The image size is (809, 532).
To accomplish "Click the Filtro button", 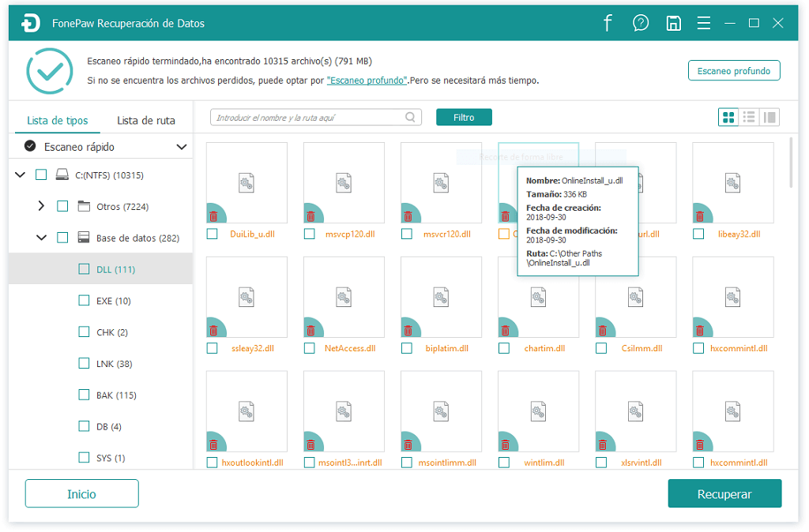I will pos(464,118).
